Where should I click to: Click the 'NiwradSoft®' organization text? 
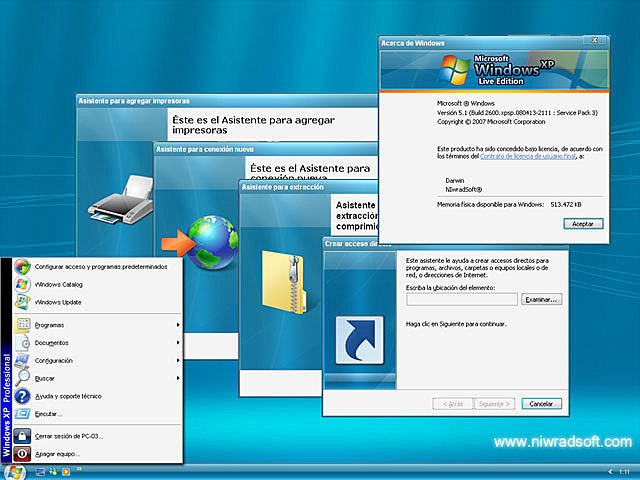click(x=464, y=189)
